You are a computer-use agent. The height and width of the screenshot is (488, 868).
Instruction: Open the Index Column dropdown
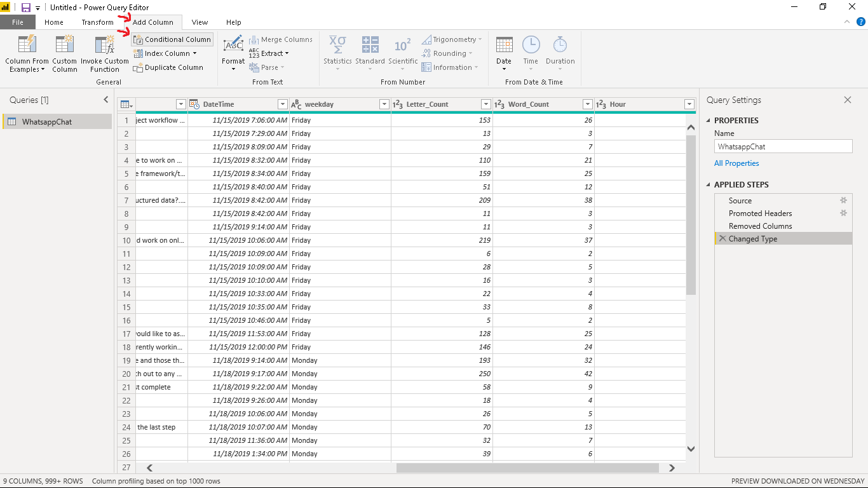[194, 53]
